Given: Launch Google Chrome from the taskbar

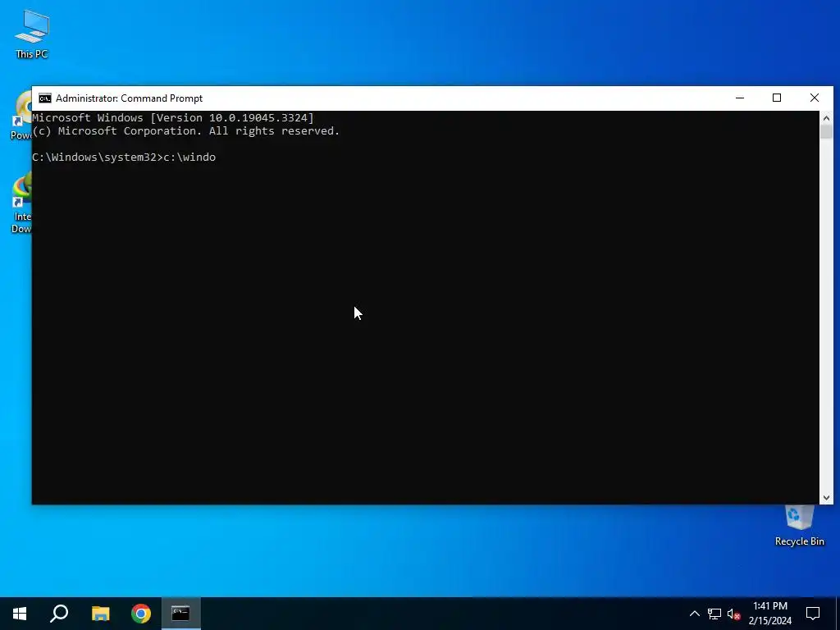Looking at the screenshot, I should coord(141,614).
